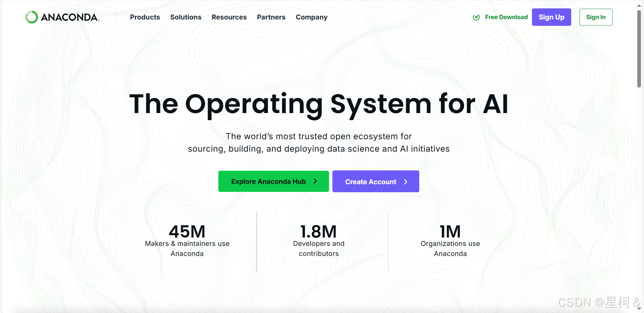
Task: Open the Solutions menu
Action: point(186,17)
